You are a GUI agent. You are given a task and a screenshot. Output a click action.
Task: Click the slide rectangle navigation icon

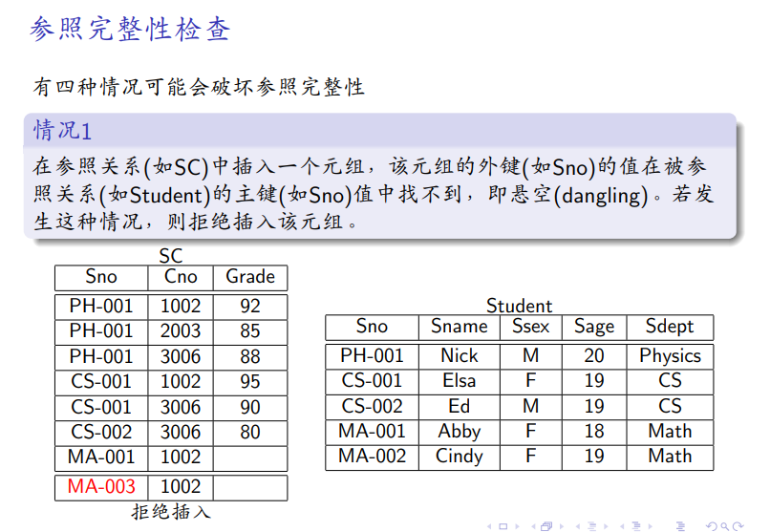click(501, 525)
